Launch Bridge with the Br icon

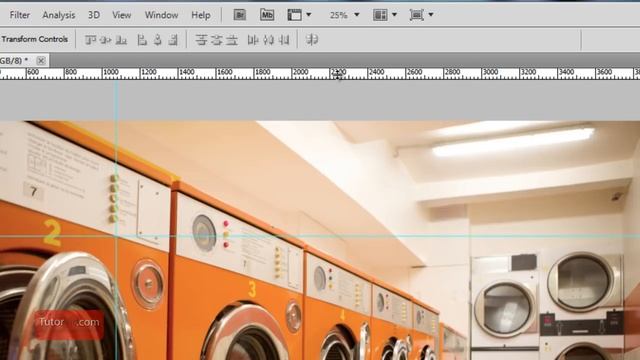click(x=240, y=15)
